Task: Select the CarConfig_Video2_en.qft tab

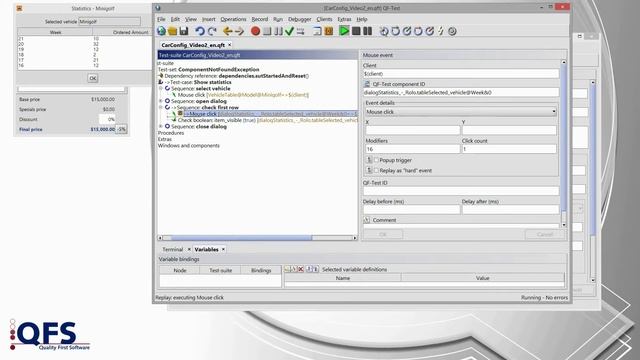Action: pyautogui.click(x=193, y=45)
